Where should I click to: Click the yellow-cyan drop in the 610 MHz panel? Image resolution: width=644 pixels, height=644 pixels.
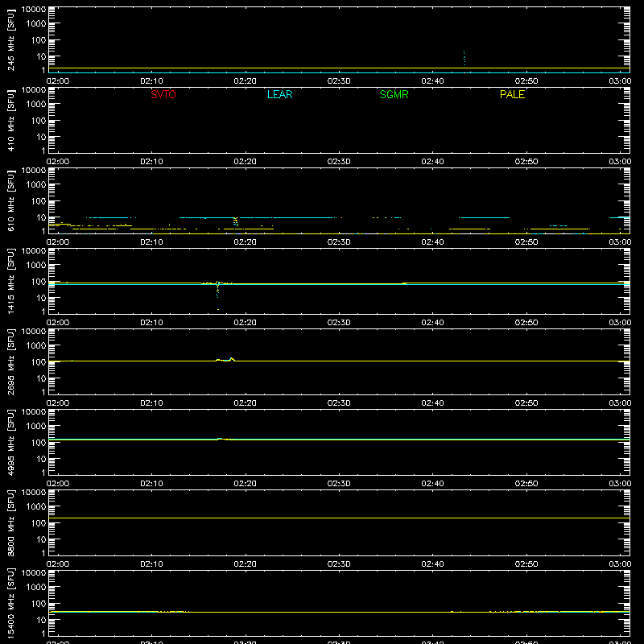click(x=236, y=222)
